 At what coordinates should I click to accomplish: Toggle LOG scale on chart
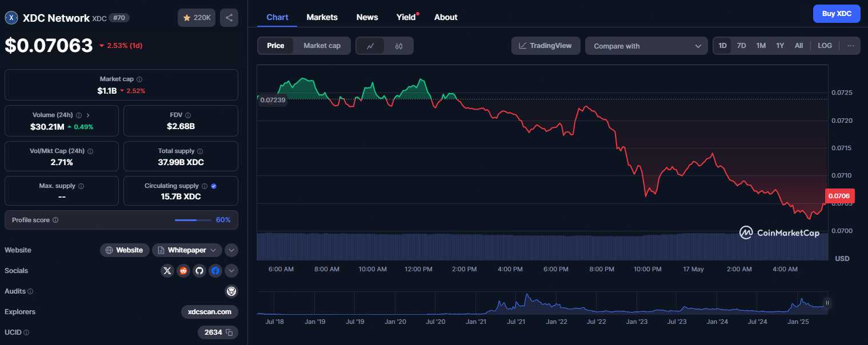point(825,46)
